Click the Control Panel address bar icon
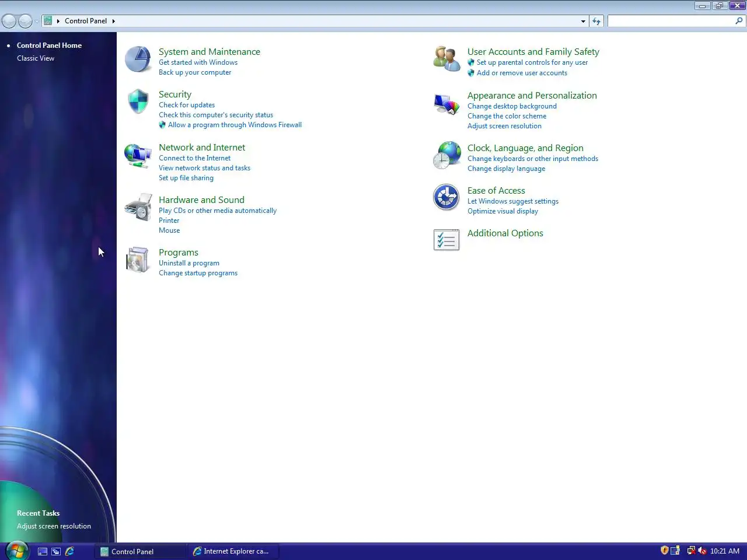 point(48,21)
